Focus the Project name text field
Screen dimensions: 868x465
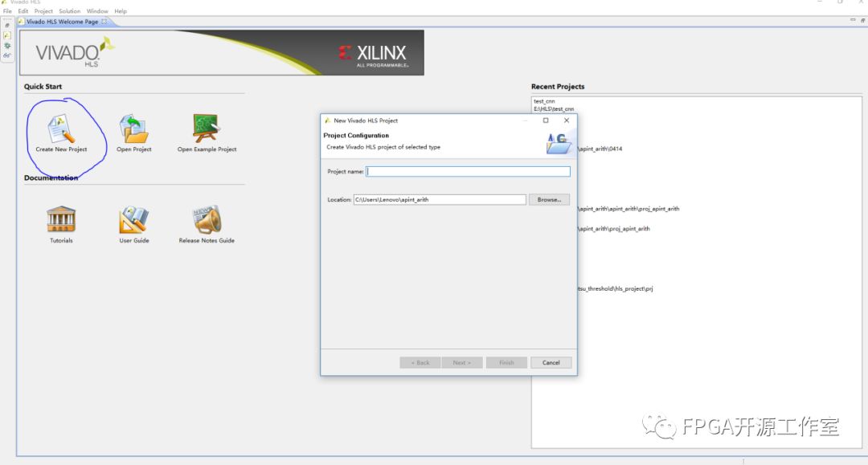(x=468, y=172)
